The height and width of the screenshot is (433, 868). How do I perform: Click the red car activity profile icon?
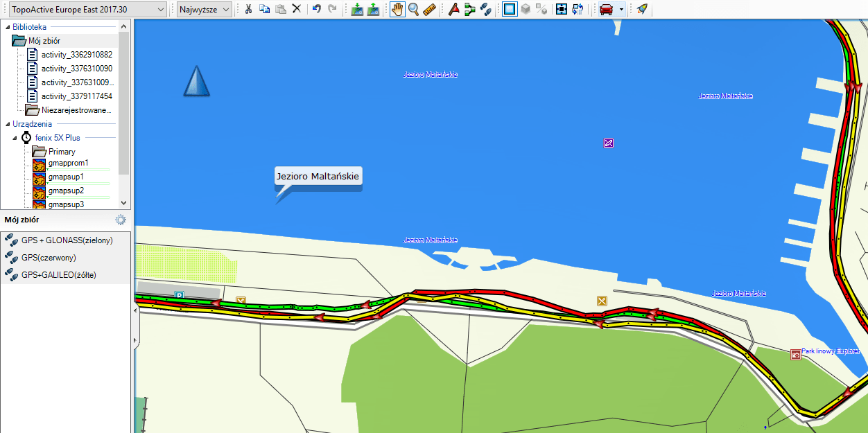(607, 9)
